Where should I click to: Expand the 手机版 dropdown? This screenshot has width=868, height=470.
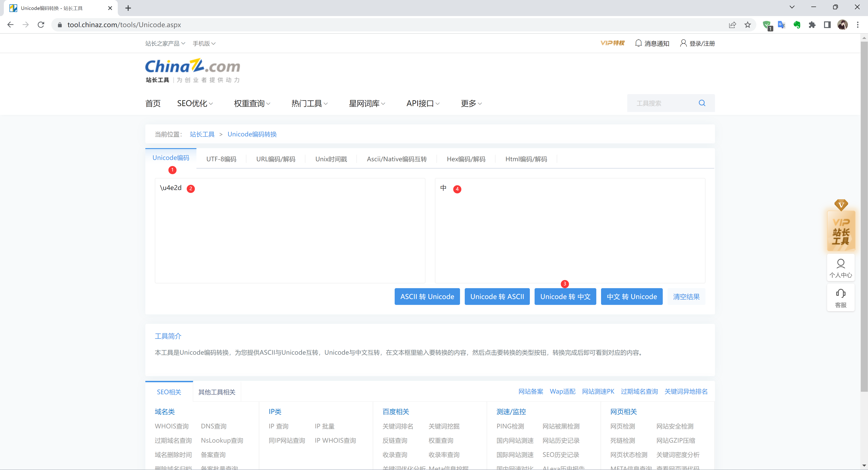204,43
